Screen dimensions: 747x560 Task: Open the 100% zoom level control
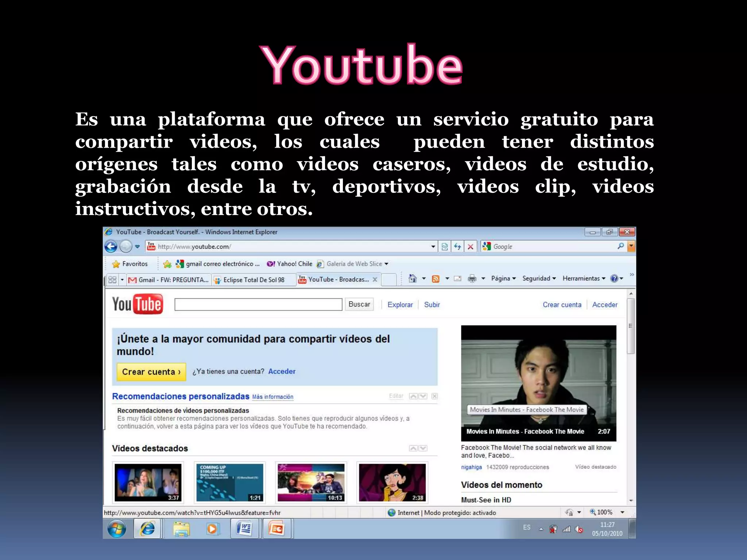tap(607, 512)
